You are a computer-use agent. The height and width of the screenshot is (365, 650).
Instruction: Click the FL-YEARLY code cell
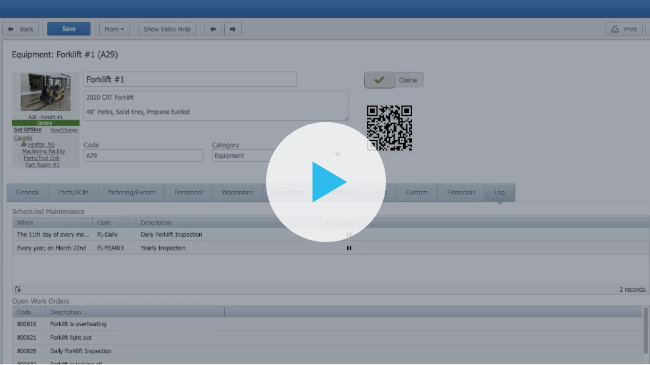coord(111,248)
